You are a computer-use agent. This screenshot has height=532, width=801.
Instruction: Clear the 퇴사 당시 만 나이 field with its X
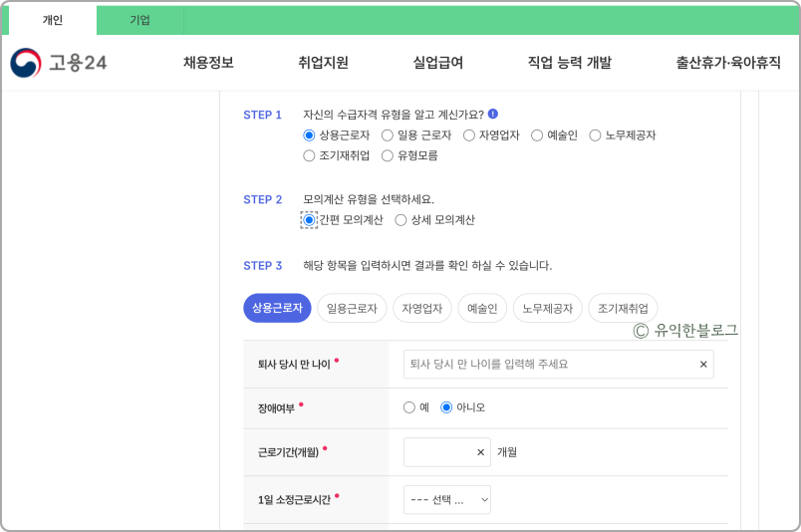(703, 365)
